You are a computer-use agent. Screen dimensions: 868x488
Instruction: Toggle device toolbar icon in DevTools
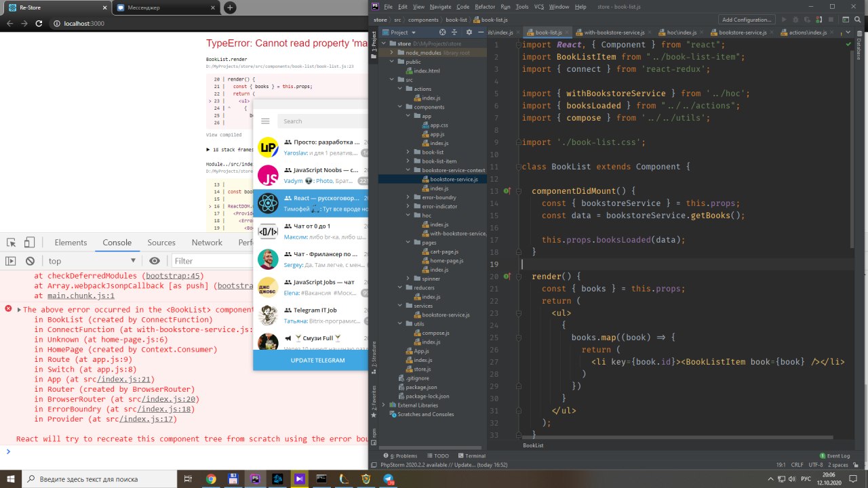(x=29, y=243)
